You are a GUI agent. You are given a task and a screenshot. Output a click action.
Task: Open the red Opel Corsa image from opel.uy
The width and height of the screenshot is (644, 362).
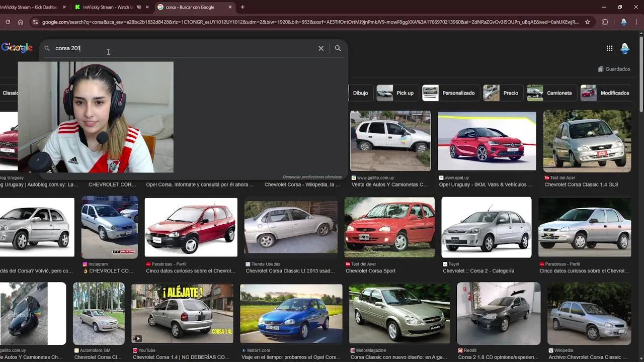tap(487, 141)
